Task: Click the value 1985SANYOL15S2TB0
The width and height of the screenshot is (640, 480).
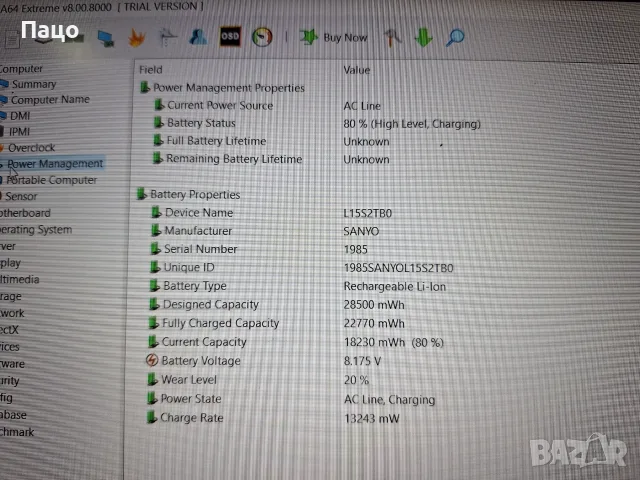Action: coord(398,268)
